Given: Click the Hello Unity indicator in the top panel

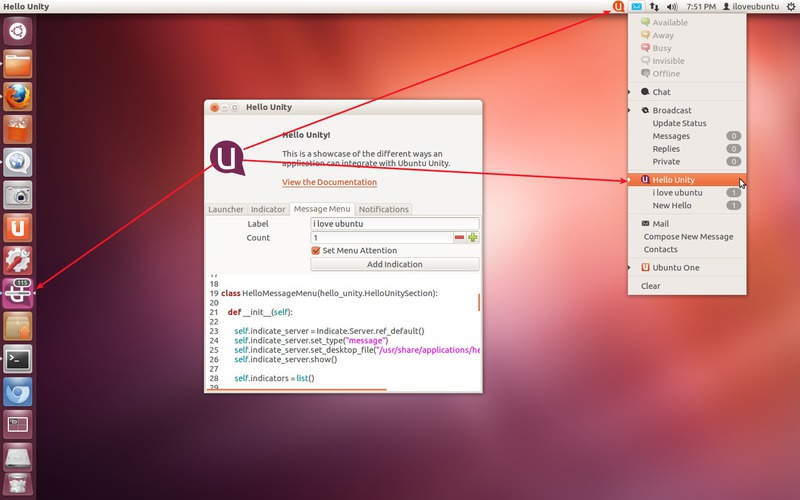Looking at the screenshot, I should point(618,6).
